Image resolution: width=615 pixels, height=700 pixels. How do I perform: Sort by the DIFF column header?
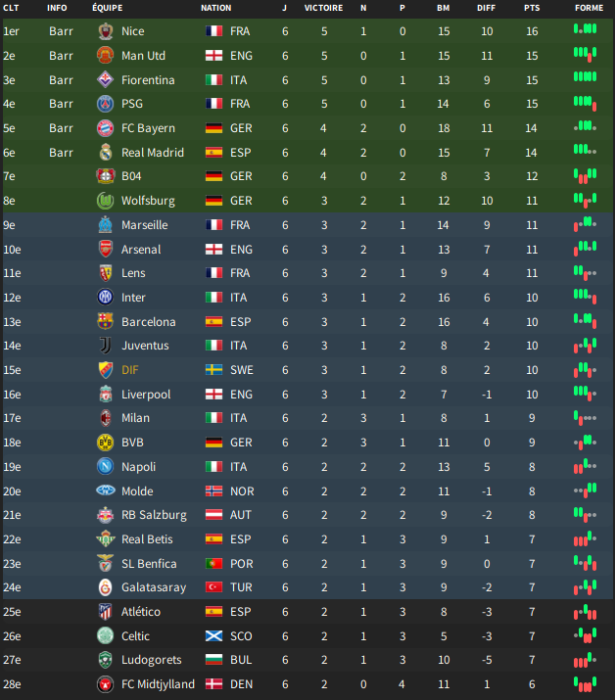(x=486, y=8)
